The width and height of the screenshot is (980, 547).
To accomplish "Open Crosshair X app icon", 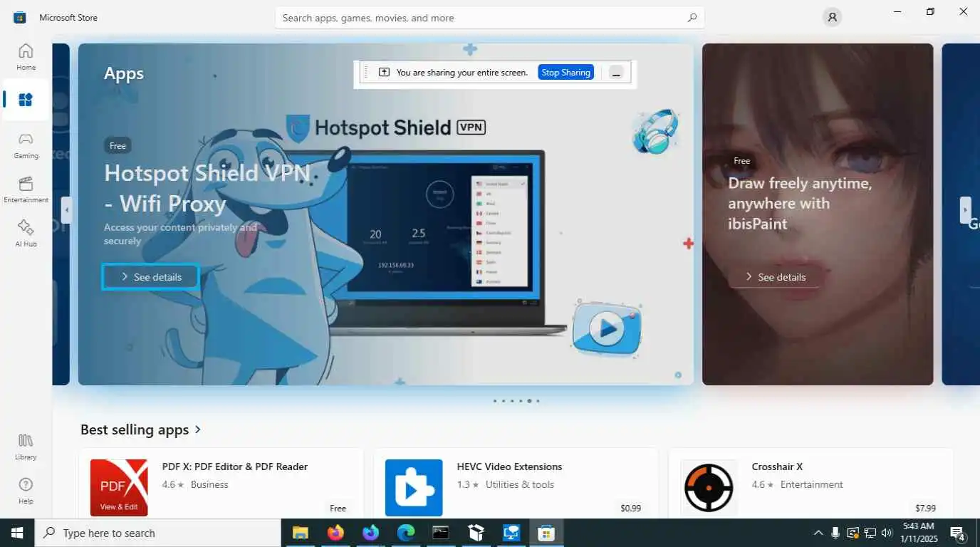I will point(709,488).
